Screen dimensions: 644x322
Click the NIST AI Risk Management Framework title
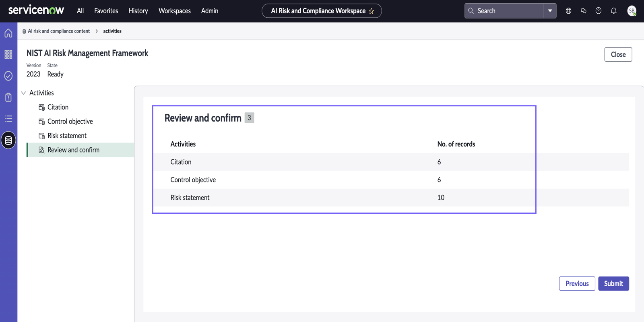(87, 53)
